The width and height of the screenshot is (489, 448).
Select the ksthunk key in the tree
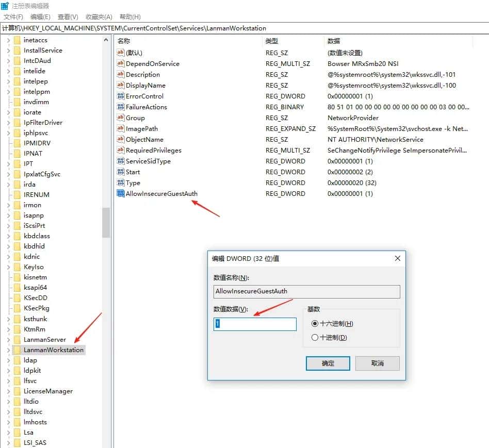pyautogui.click(x=35, y=319)
